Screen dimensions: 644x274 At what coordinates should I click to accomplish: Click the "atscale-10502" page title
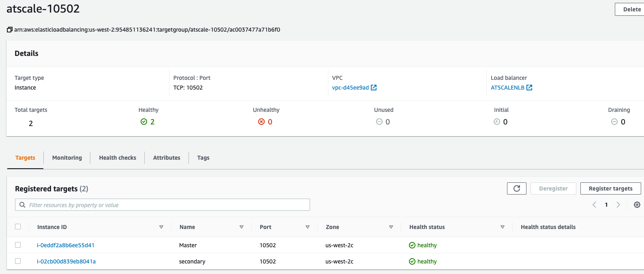click(43, 9)
